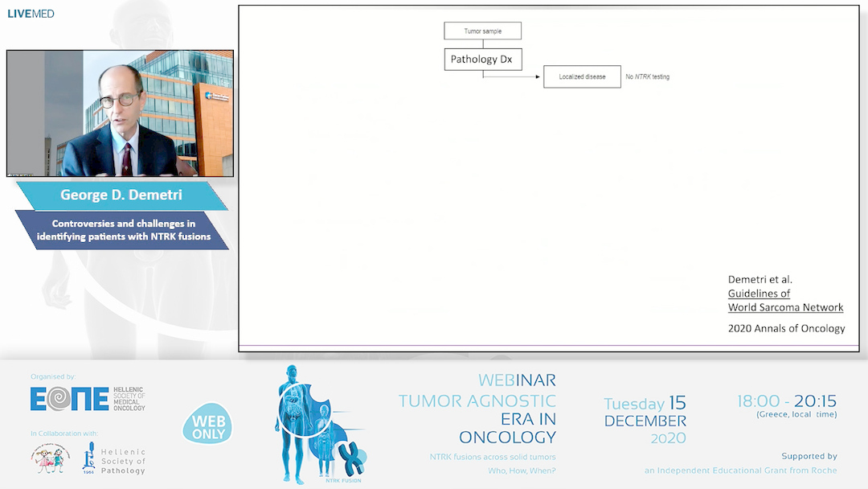The width and height of the screenshot is (868, 489).
Task: Select the 'No NTRK testing' label
Action: [647, 77]
